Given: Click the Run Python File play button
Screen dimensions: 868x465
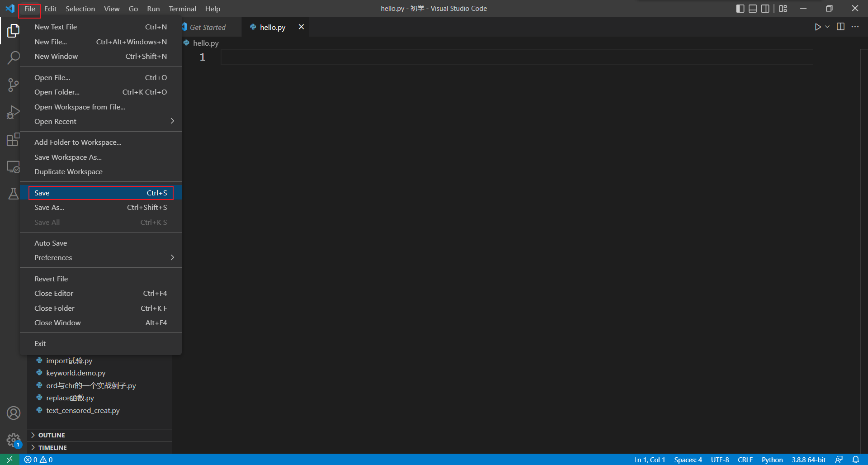Looking at the screenshot, I should tap(818, 27).
